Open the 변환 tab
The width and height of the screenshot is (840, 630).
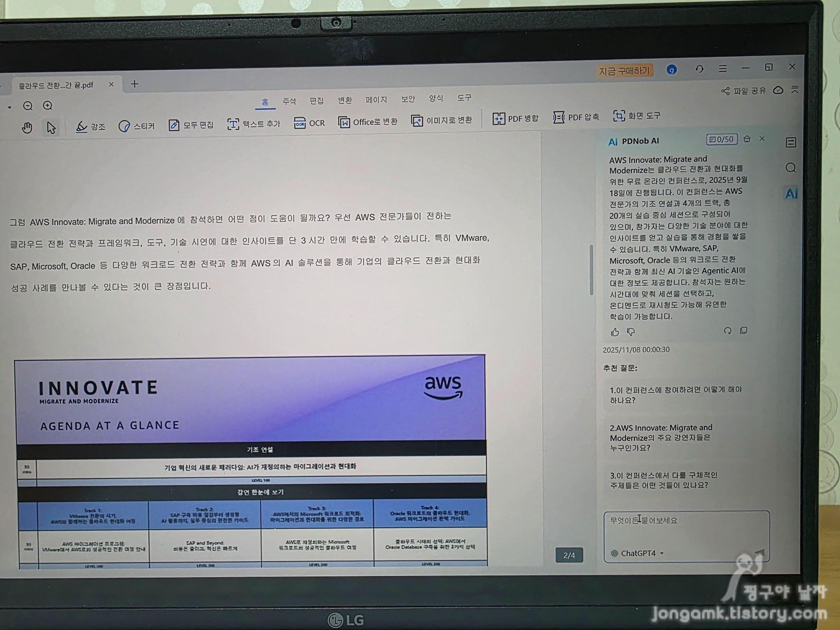point(345,100)
